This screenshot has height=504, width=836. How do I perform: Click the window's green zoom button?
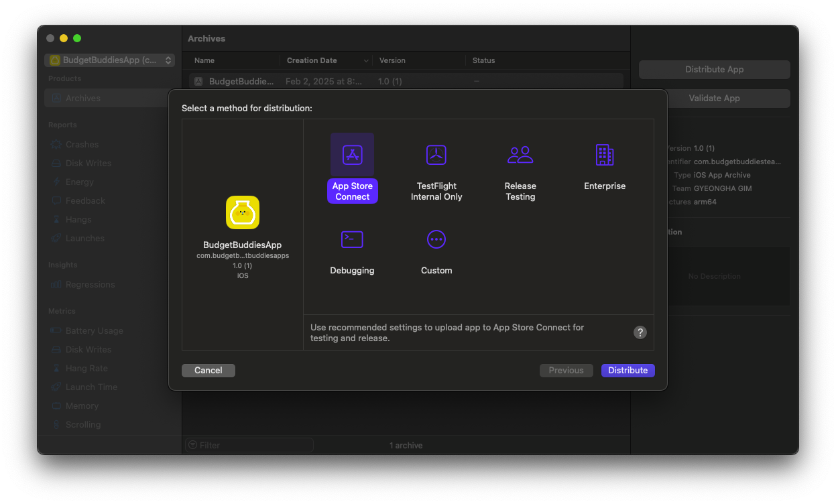77,39
